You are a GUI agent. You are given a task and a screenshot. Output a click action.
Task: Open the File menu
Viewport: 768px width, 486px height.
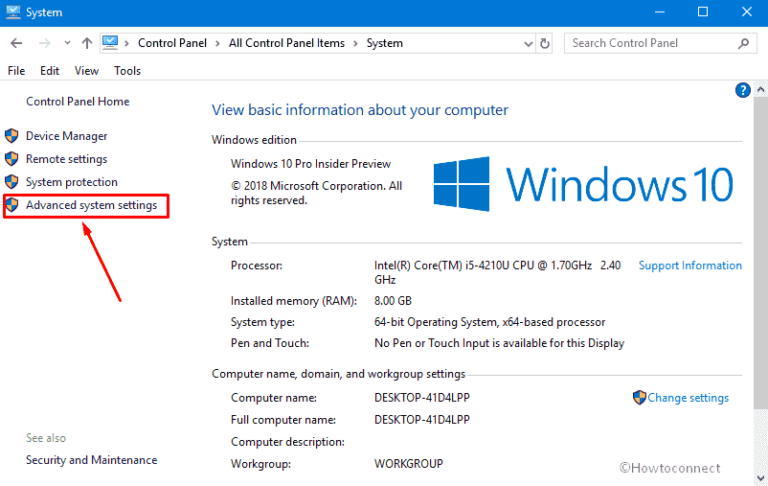[16, 71]
